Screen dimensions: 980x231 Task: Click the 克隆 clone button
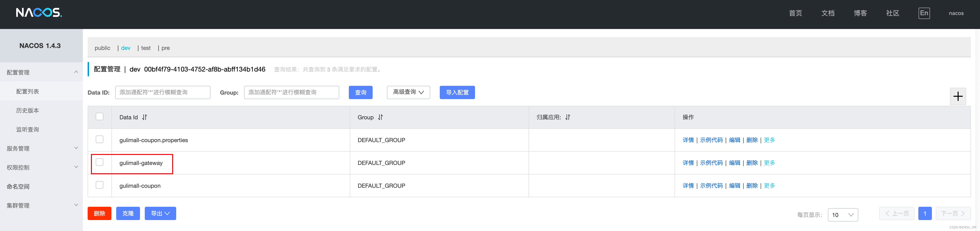click(x=128, y=213)
